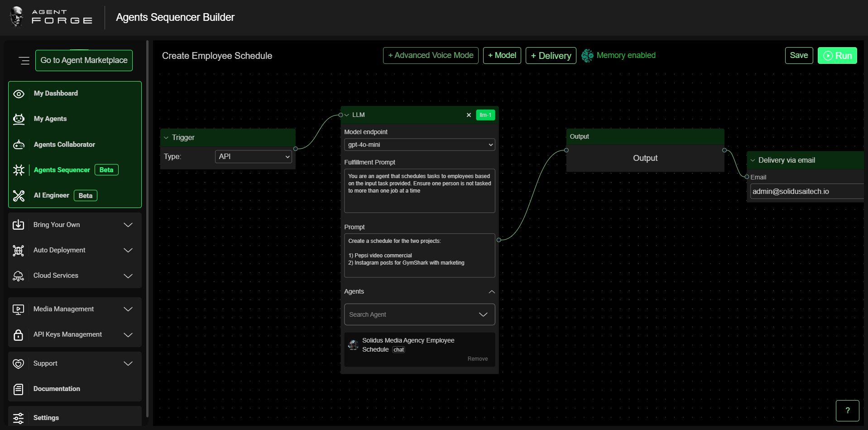Screen dimensions: 868x430
Task: Click the Cloud Services icon
Action: 18,276
